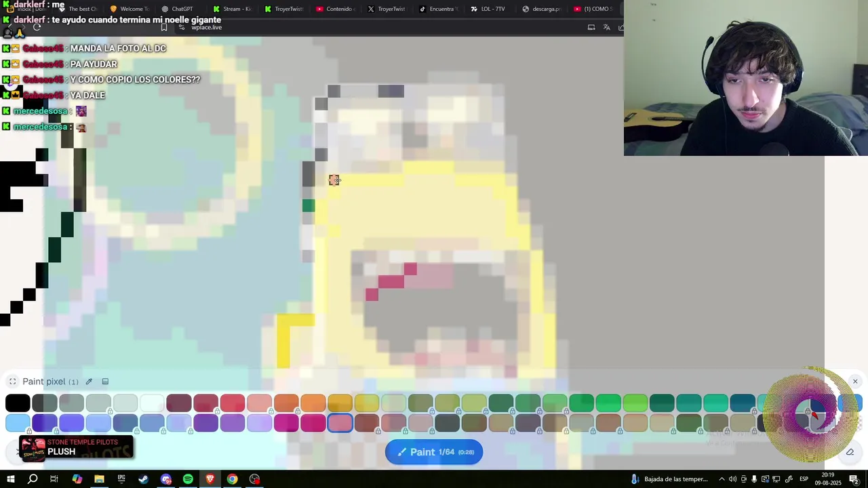Pick the light blue swatch at row start
868x488 pixels.
18,423
